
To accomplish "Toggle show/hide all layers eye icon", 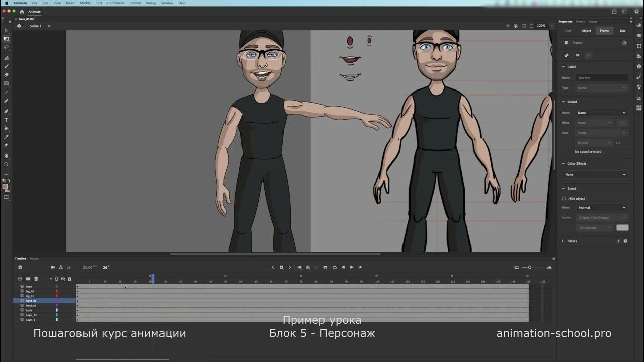I will click(63, 279).
